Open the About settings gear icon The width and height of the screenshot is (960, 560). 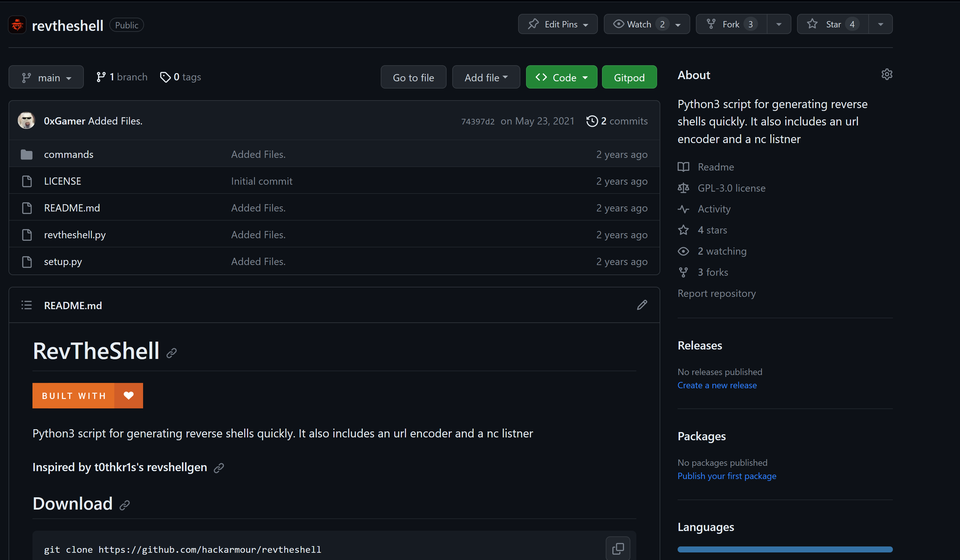[887, 74]
